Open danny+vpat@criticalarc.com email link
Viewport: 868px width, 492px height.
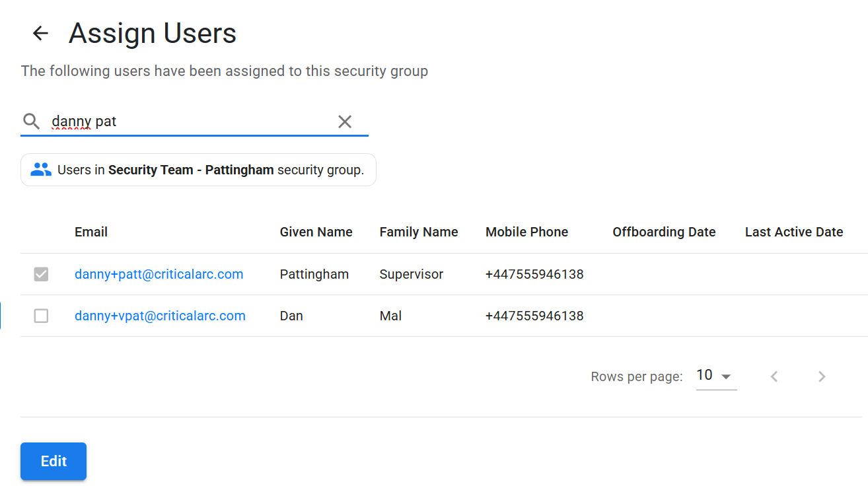160,316
